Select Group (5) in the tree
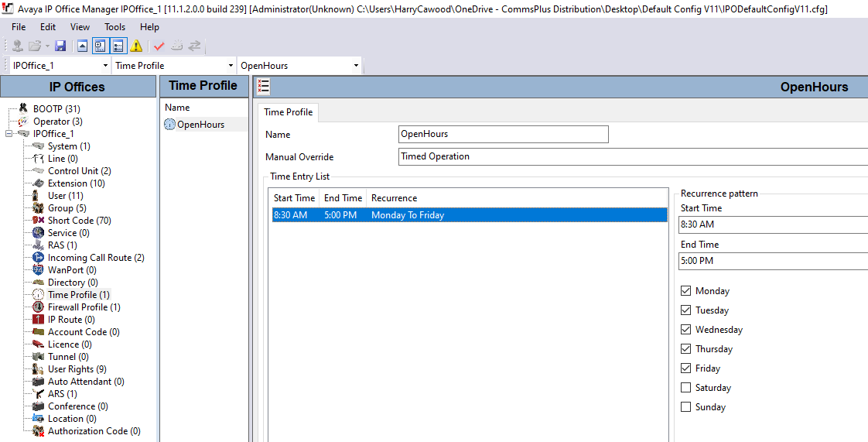This screenshot has height=442, width=868. click(67, 208)
